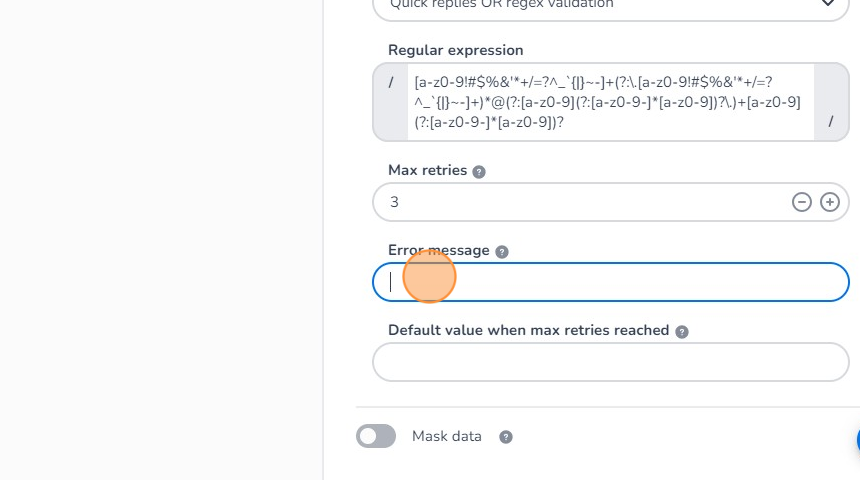This screenshot has width=860, height=480.
Task: Open Quick replies OR regex validation dropdown
Action: (x=600, y=5)
